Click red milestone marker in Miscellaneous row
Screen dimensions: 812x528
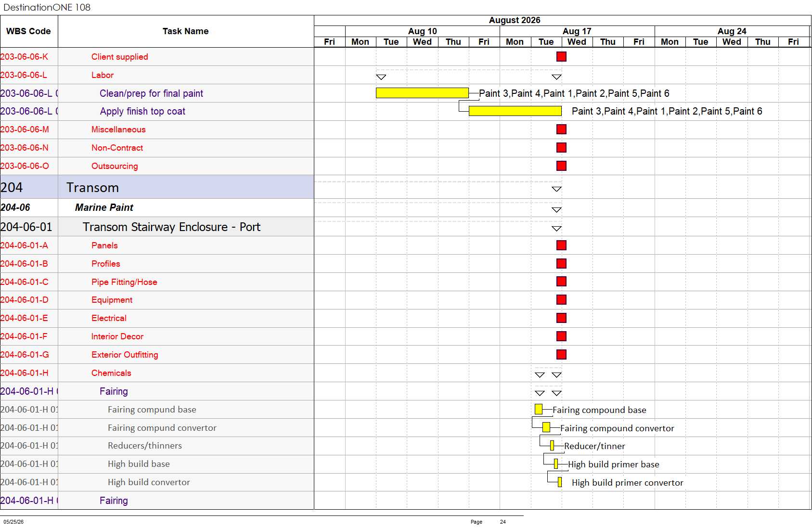pos(561,129)
